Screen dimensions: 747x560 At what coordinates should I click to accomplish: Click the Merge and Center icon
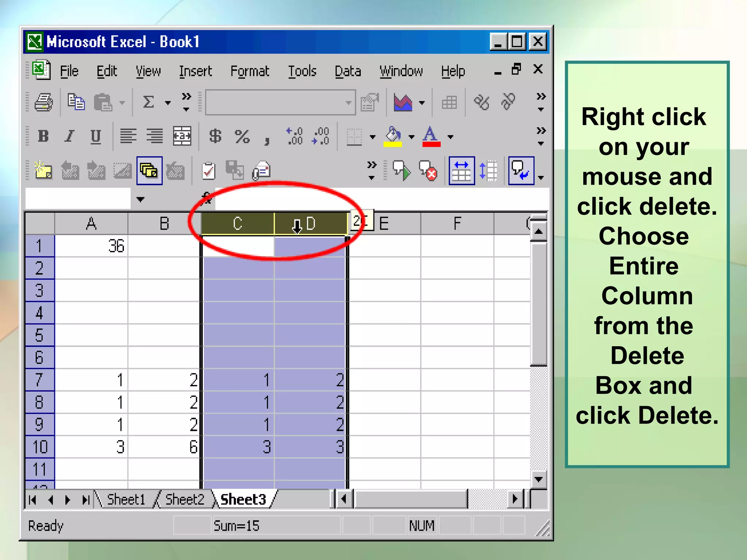click(182, 136)
